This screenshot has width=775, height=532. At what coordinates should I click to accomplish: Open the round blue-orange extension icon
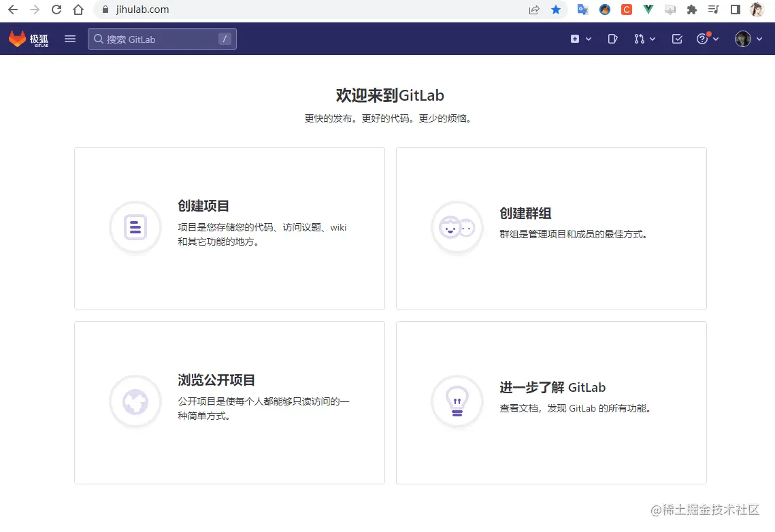pos(604,10)
